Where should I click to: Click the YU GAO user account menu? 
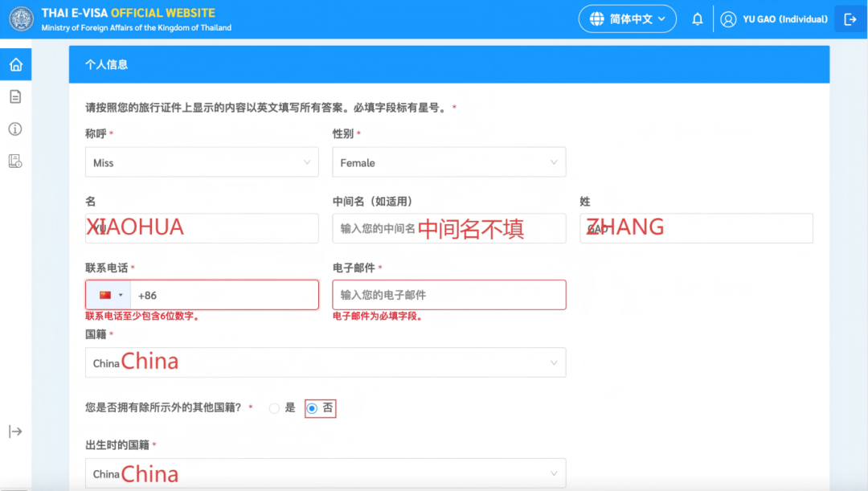pyautogui.click(x=774, y=19)
